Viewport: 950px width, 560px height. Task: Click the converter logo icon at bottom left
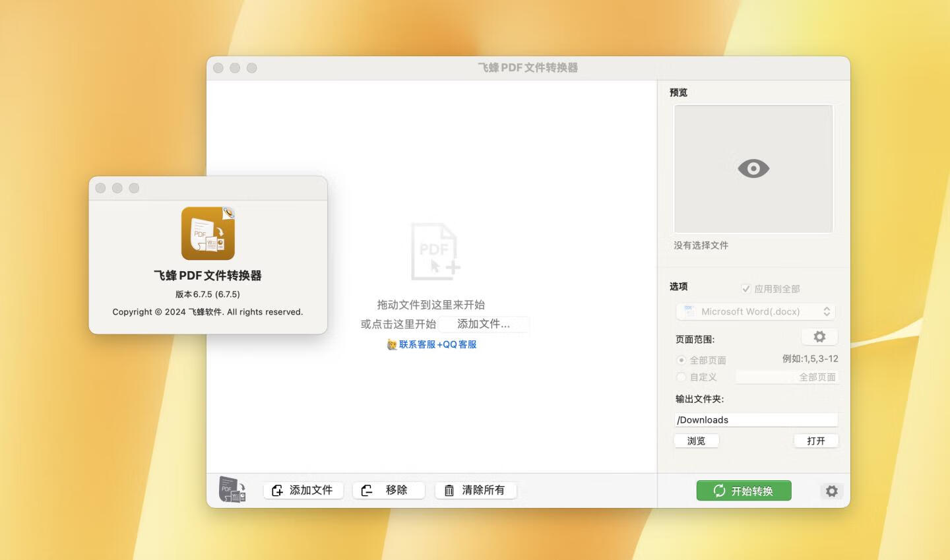232,489
